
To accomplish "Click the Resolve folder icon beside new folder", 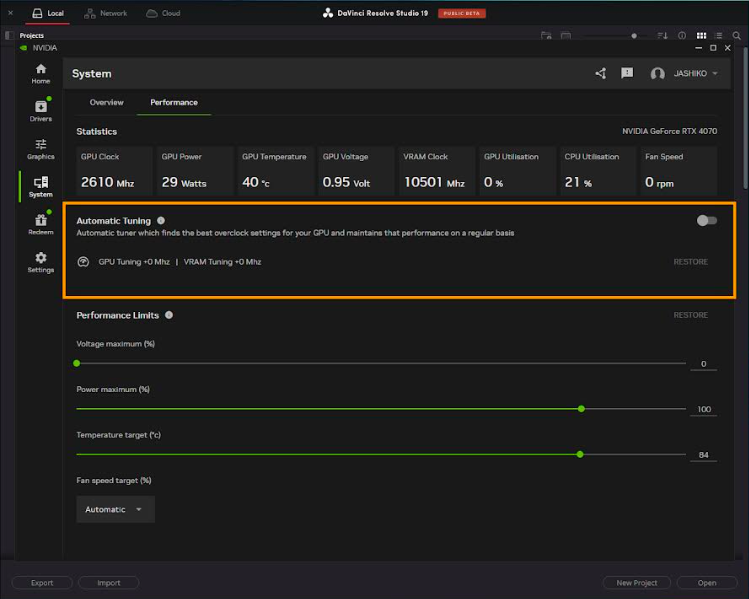I will click(x=566, y=35).
